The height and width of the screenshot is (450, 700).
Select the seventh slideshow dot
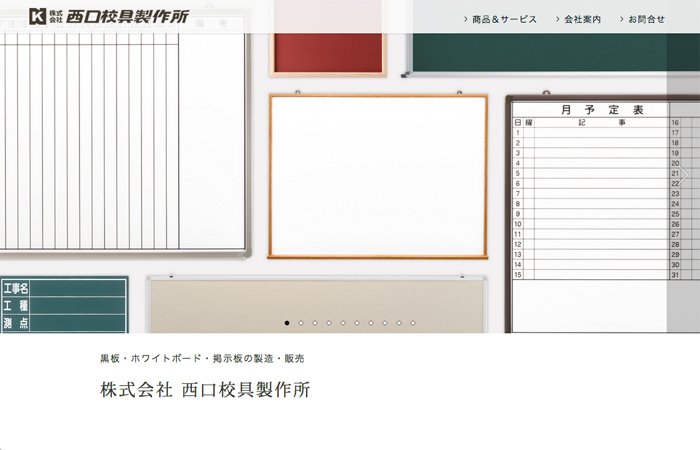(371, 323)
